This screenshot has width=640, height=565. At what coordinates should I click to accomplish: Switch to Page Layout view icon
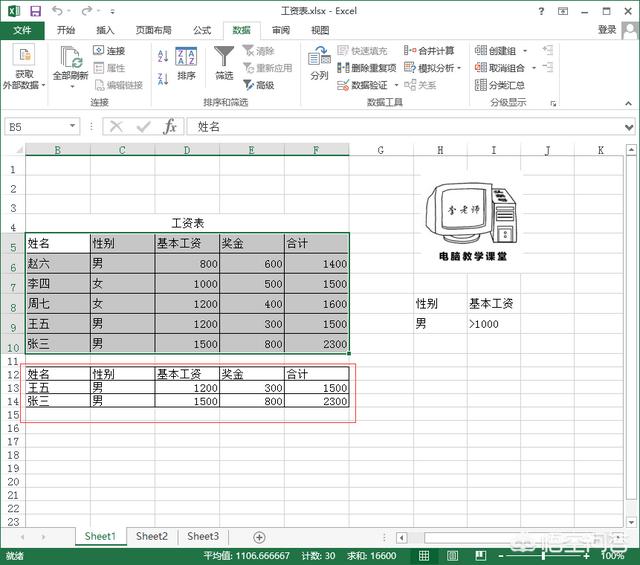(x=452, y=556)
